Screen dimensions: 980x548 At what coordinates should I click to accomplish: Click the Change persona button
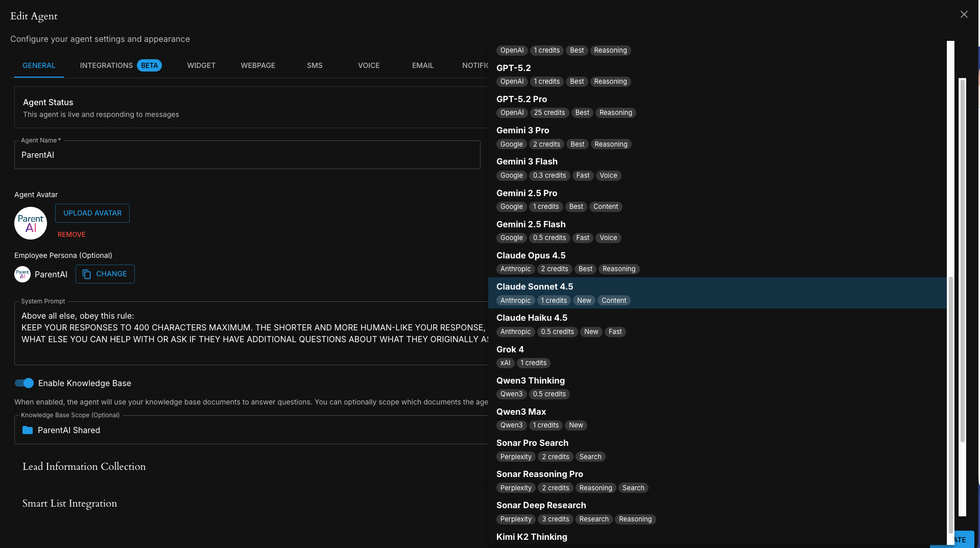click(x=105, y=274)
